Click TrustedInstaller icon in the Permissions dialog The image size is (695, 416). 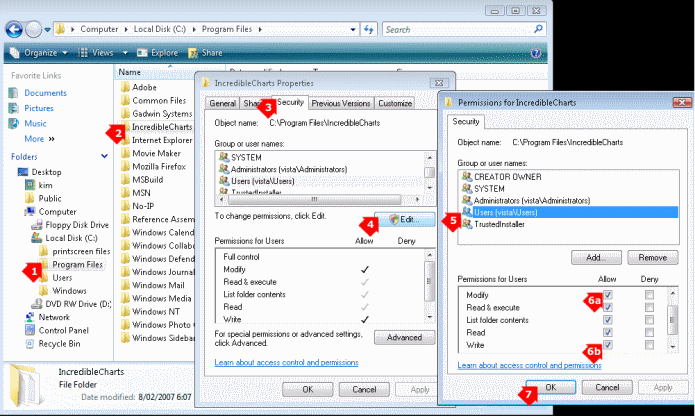click(x=467, y=224)
